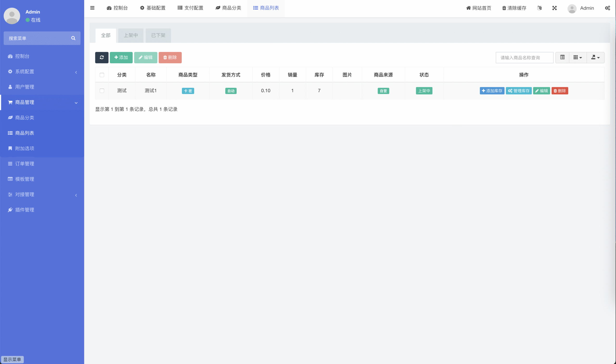Open the top-right settings gears icon
Screen dimensions: 616x364
[x=607, y=8]
